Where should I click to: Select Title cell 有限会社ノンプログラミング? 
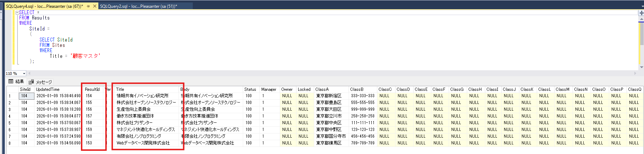click(x=146, y=136)
